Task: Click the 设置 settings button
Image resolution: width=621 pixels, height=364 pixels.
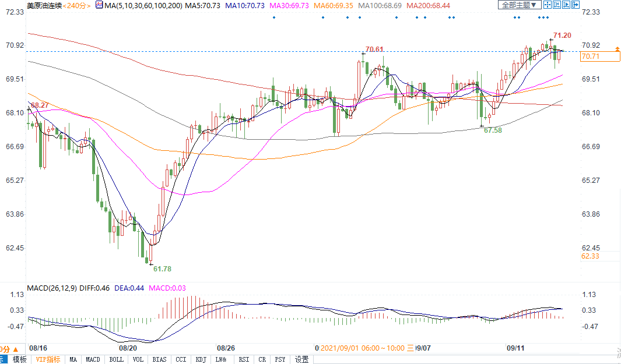Action: [x=301, y=359]
